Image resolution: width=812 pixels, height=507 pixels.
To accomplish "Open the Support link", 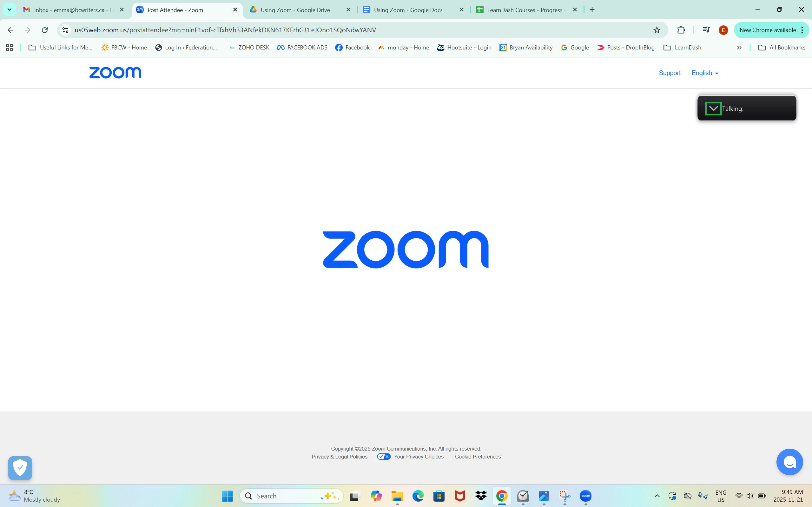I will pyautogui.click(x=670, y=73).
